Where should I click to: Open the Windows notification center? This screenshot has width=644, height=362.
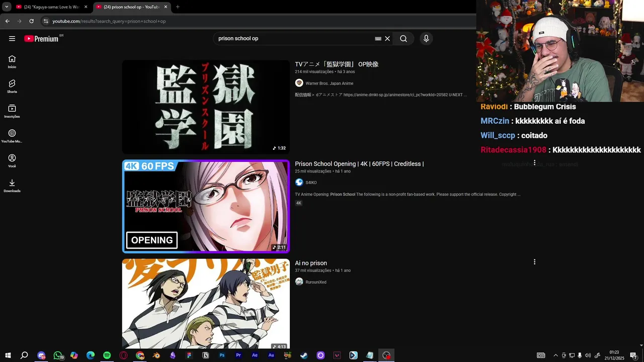pyautogui.click(x=633, y=355)
